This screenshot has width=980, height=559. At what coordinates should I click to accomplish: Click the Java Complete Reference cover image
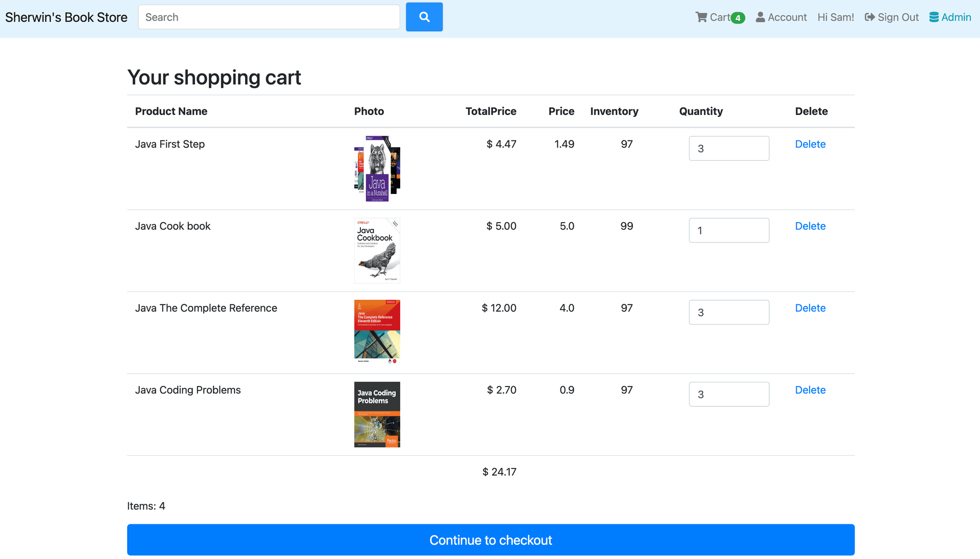377,332
